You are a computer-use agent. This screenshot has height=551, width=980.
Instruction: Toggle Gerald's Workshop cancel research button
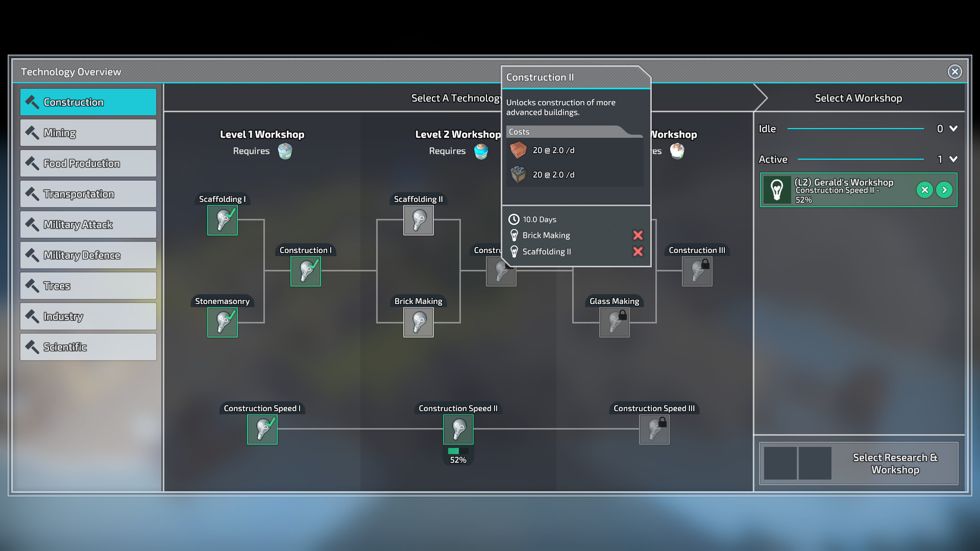point(925,189)
